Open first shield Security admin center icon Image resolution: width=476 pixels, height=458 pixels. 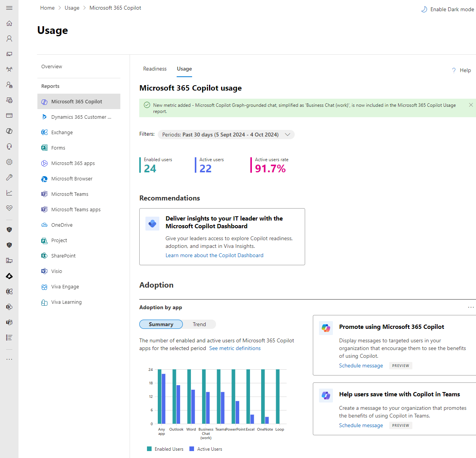[9, 230]
